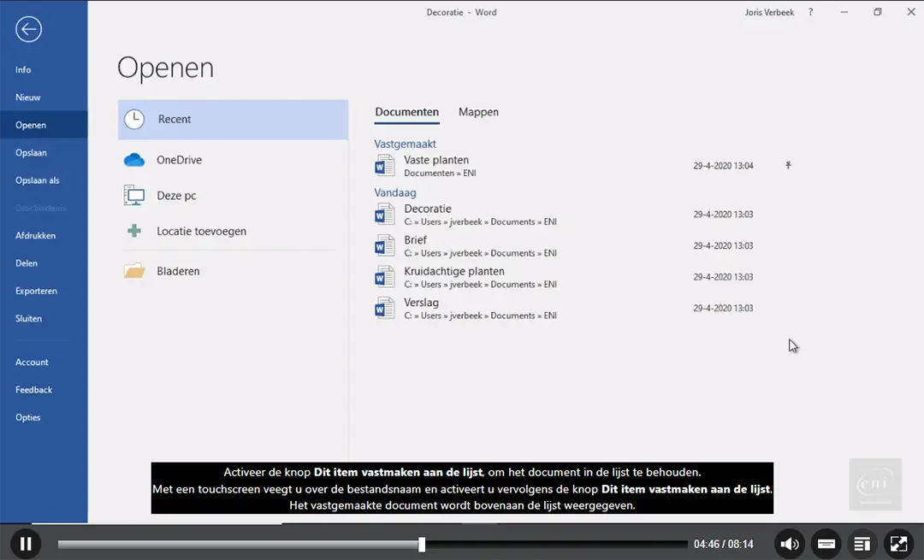
Task: Open Exporteren in the sidebar
Action: [44, 291]
